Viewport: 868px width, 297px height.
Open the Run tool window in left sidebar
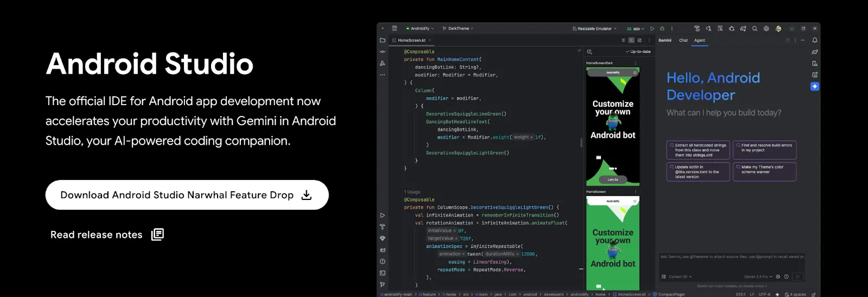[x=382, y=215]
